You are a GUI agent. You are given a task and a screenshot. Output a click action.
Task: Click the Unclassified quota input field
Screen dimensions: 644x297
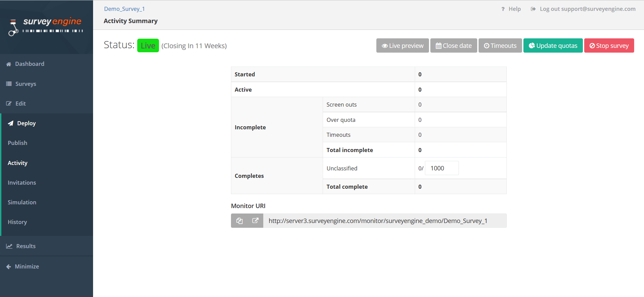pos(442,168)
